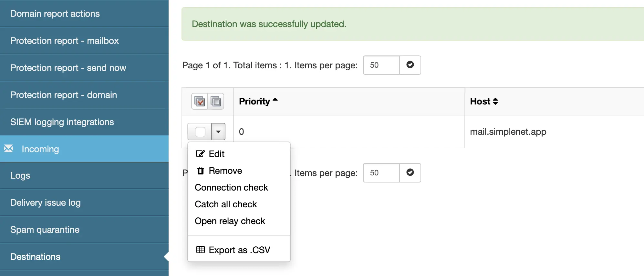Click the Export as .CSV table icon
Viewport: 644px width, 276px height.
pyautogui.click(x=201, y=250)
